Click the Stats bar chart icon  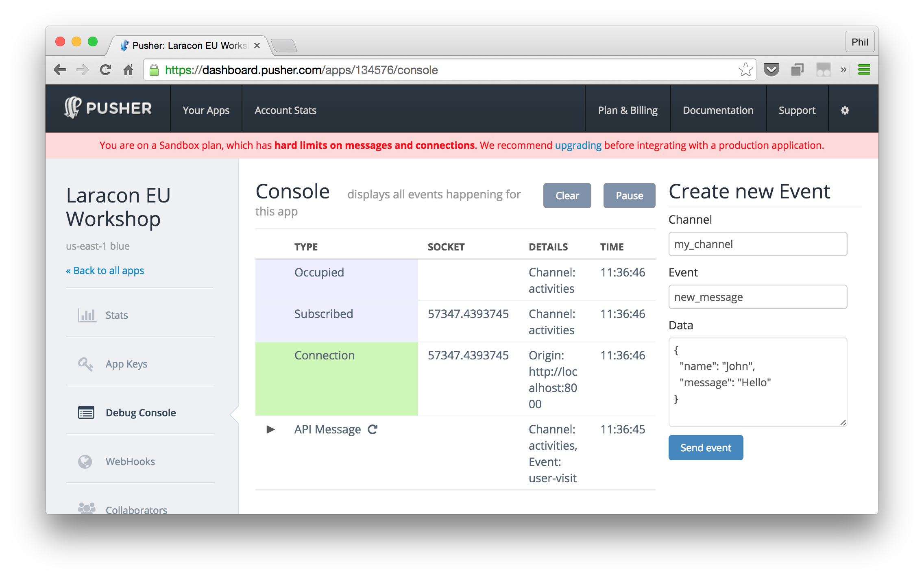pos(87,315)
